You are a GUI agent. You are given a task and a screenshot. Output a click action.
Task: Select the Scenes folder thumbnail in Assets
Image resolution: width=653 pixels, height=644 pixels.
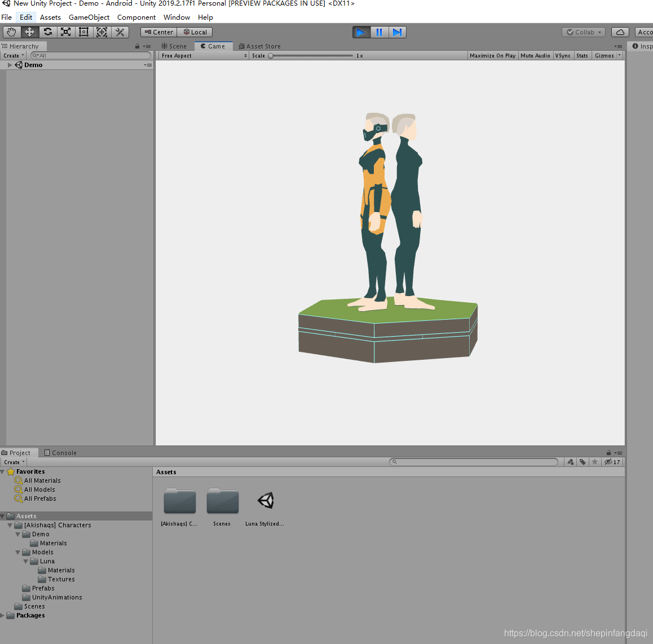tap(222, 500)
